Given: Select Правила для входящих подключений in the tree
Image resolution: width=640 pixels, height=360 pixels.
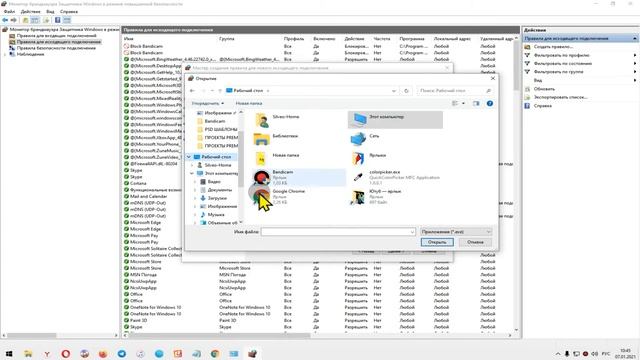Looking at the screenshot, I should click(x=56, y=36).
